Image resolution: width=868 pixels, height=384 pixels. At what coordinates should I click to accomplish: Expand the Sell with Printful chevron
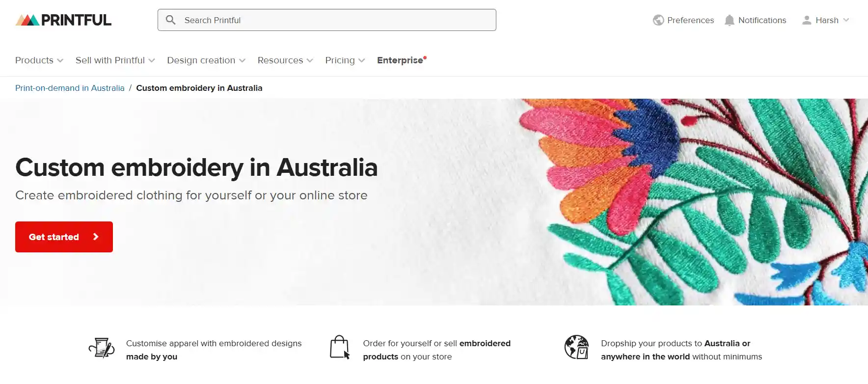click(152, 60)
